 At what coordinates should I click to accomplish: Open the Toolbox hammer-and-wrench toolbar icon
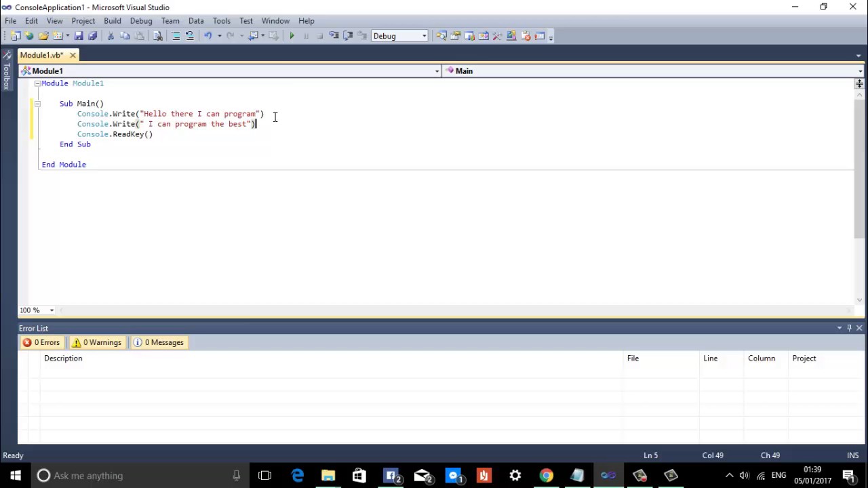tap(497, 36)
